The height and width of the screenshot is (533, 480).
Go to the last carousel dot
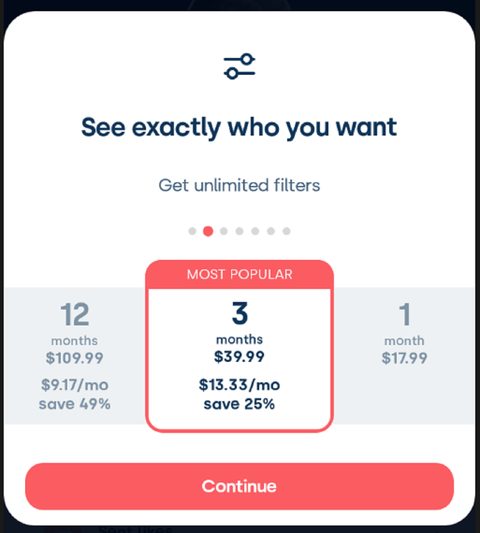(287, 231)
